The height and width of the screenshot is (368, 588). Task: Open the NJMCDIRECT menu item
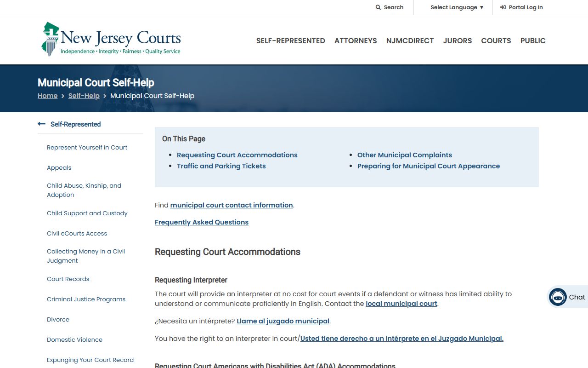coord(410,40)
